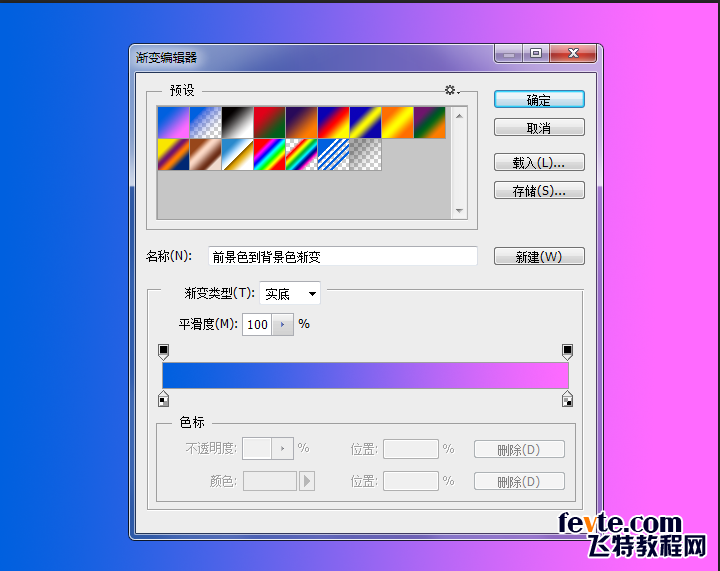720x571 pixels.
Task: Select the copper gradient preset
Action: (x=205, y=155)
